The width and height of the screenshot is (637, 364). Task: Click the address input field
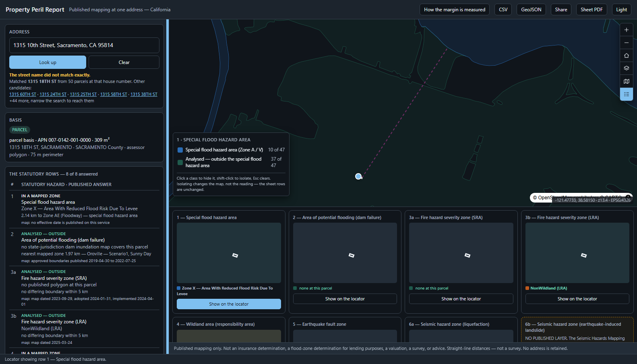[84, 45]
